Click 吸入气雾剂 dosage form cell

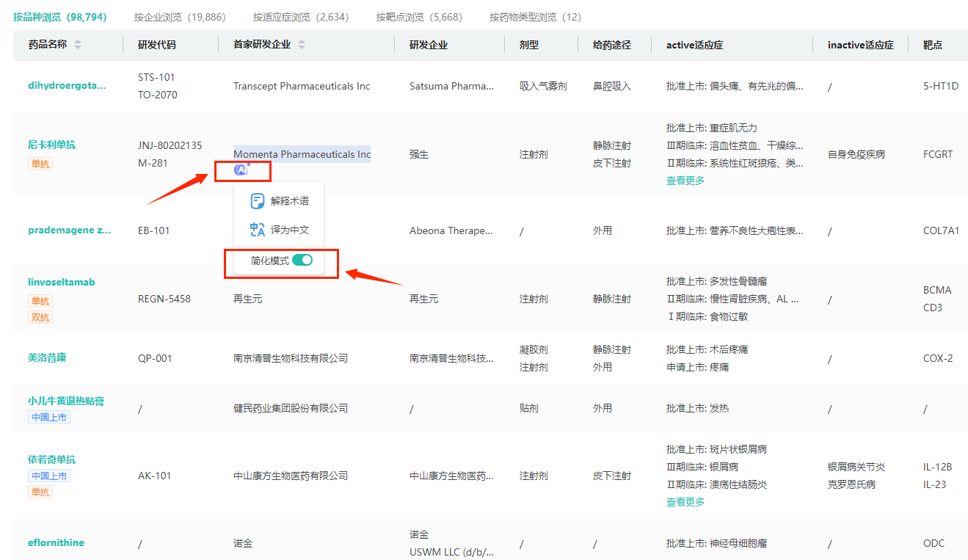click(543, 86)
